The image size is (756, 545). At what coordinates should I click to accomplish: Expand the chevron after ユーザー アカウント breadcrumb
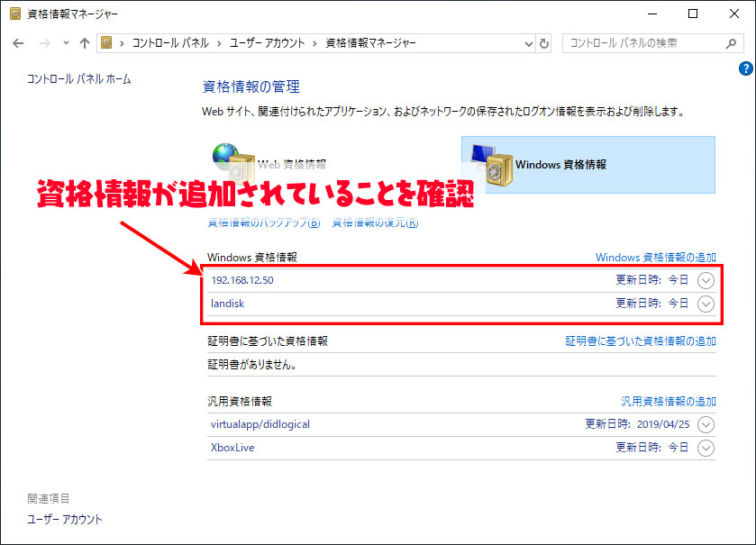(x=314, y=44)
